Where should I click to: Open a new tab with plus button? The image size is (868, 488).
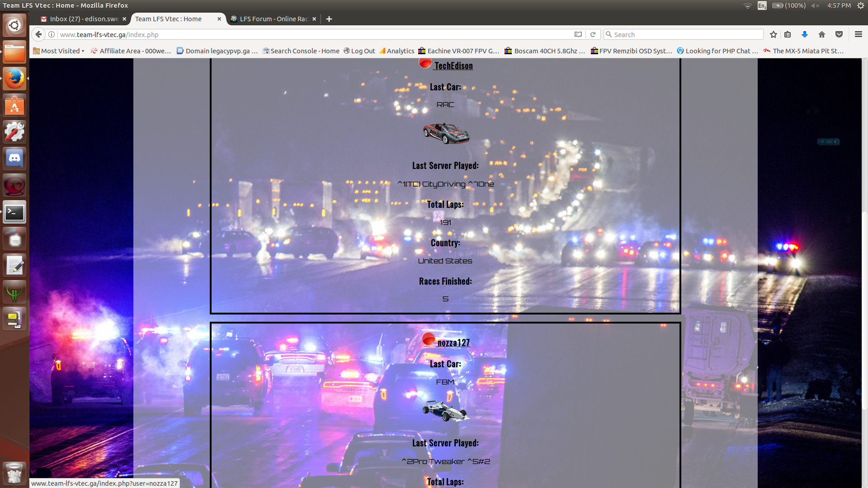329,19
